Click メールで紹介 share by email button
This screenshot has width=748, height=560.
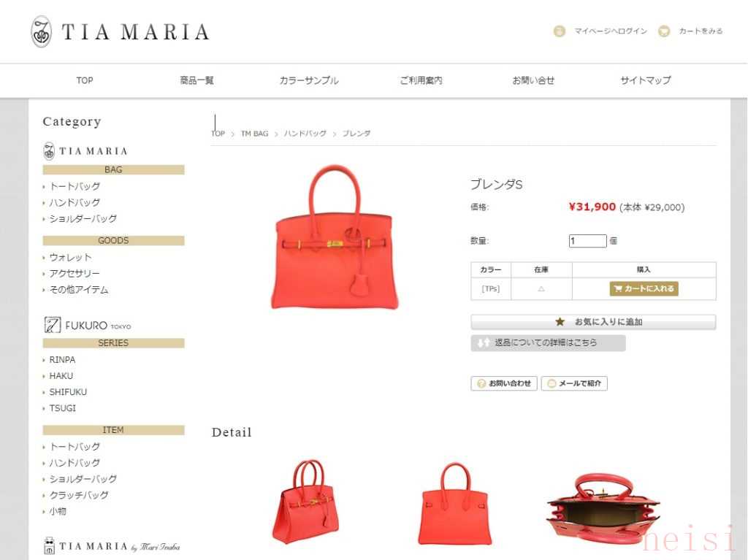[x=574, y=383]
